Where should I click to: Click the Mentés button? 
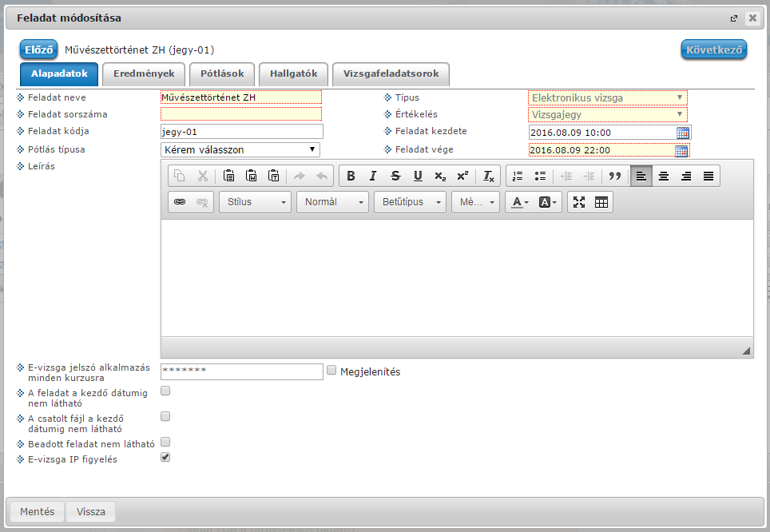[x=38, y=511]
